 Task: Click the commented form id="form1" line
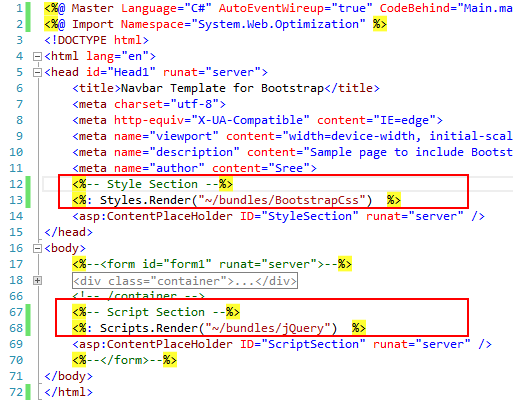212,264
